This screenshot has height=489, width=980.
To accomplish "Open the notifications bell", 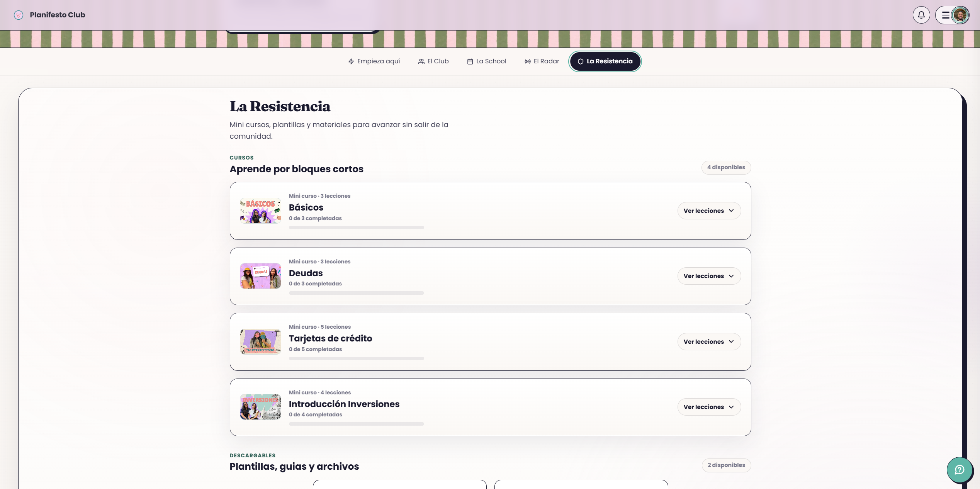I will point(921,15).
